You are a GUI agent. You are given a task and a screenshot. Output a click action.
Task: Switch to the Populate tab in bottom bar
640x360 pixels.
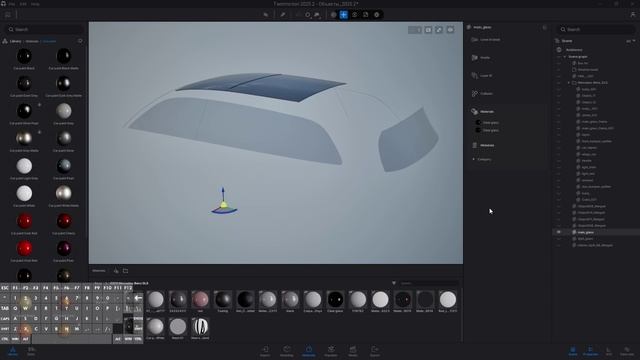click(331, 351)
